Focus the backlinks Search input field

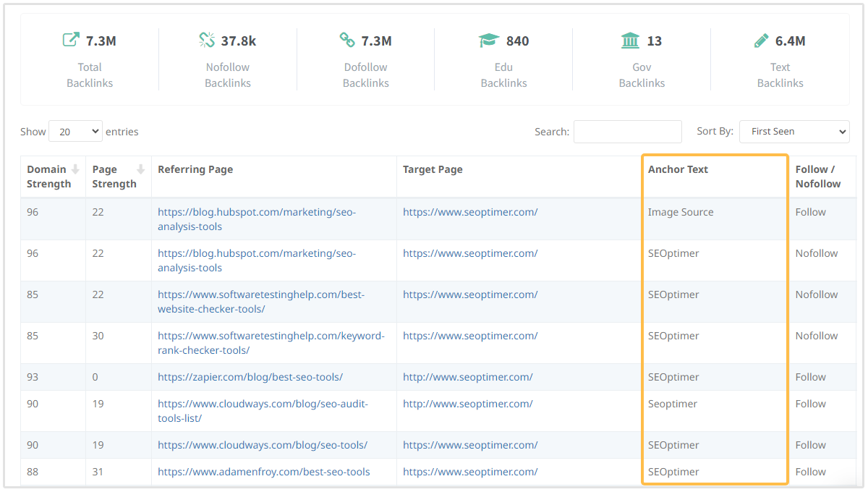pos(627,132)
